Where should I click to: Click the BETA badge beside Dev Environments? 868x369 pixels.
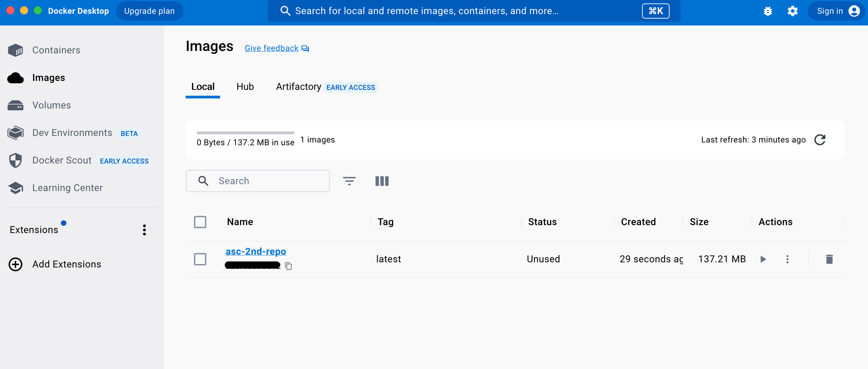(x=129, y=134)
